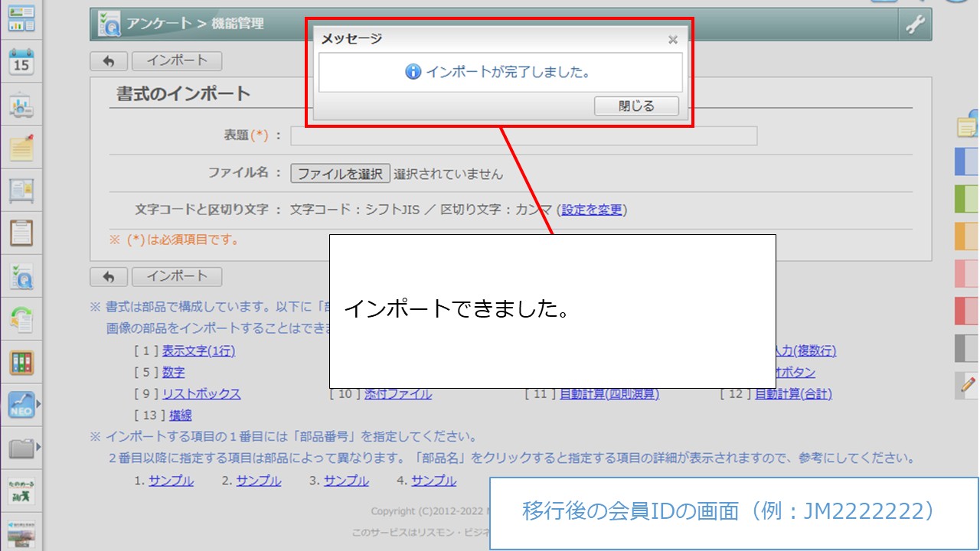Open the calendar icon in the sidebar
This screenshot has height=551, width=980.
(x=21, y=63)
